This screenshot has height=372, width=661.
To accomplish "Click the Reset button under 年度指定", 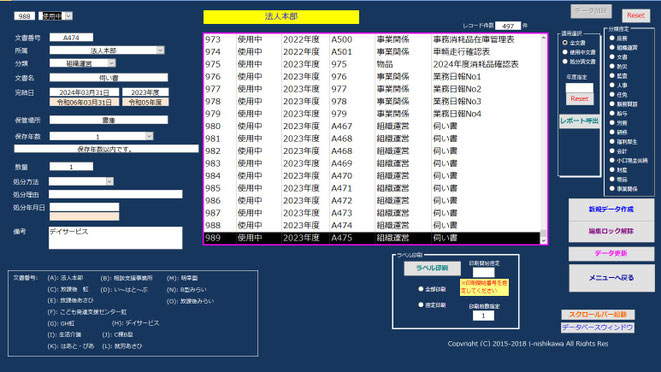I will (579, 99).
